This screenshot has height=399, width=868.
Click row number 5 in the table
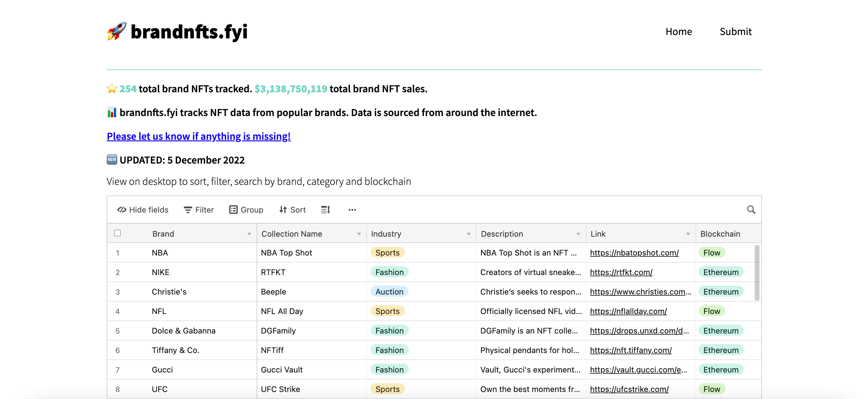pyautogui.click(x=118, y=331)
